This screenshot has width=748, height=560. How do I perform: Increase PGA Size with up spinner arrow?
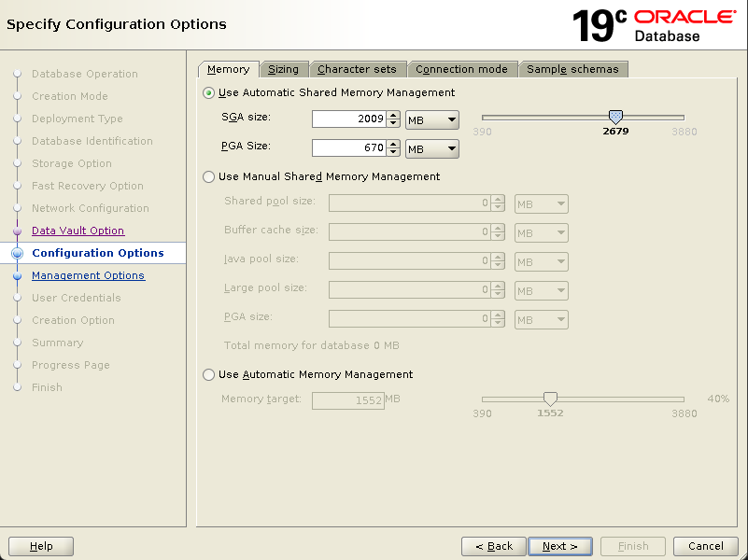(x=393, y=144)
